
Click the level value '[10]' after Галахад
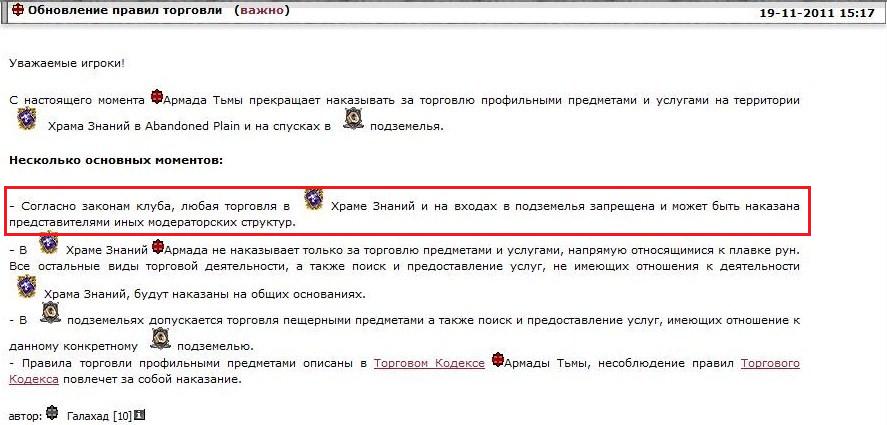(122, 417)
